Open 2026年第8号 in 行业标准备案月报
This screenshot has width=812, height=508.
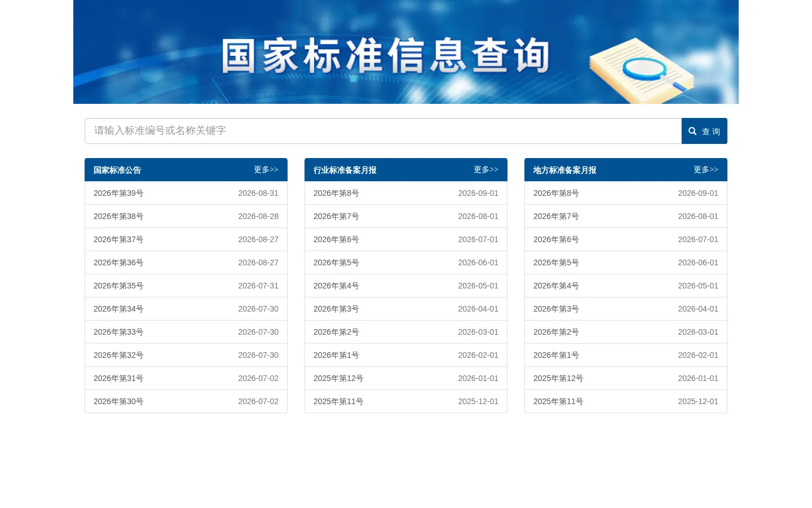(x=336, y=193)
